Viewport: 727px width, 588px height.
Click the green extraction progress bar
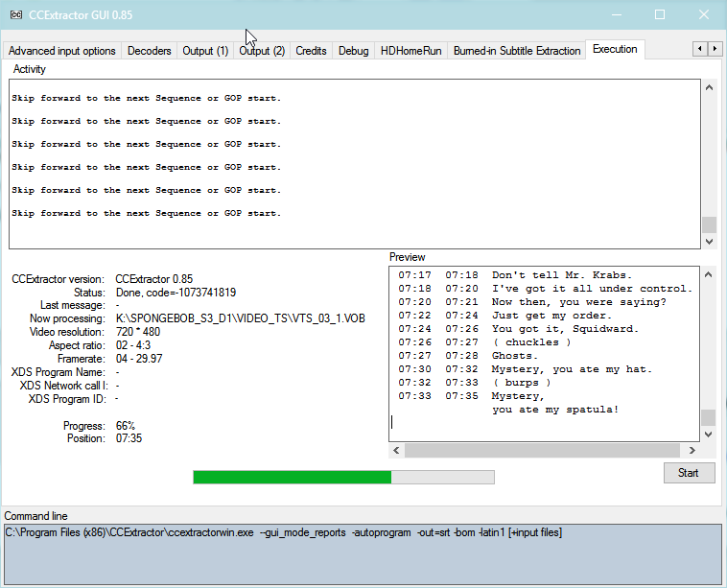coord(343,477)
